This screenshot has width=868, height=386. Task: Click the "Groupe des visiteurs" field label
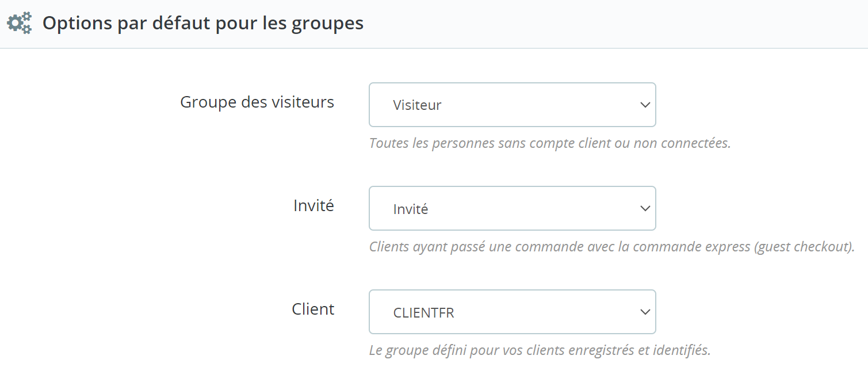tap(257, 102)
